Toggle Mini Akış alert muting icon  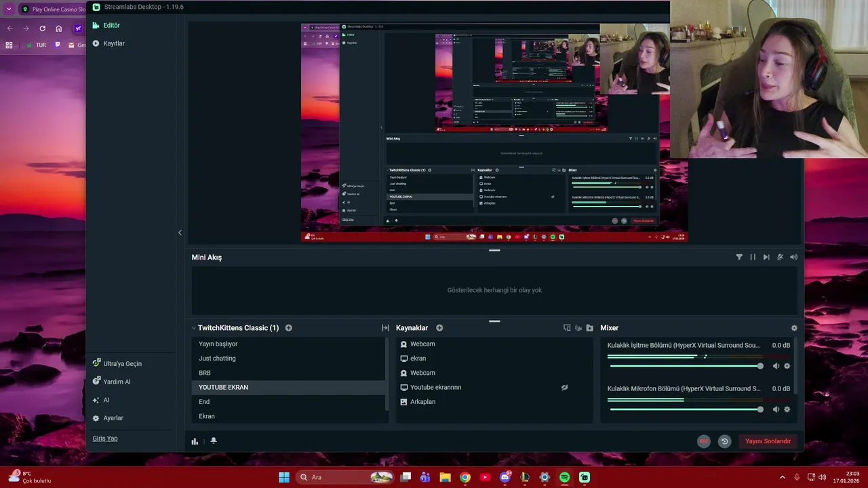(780, 257)
